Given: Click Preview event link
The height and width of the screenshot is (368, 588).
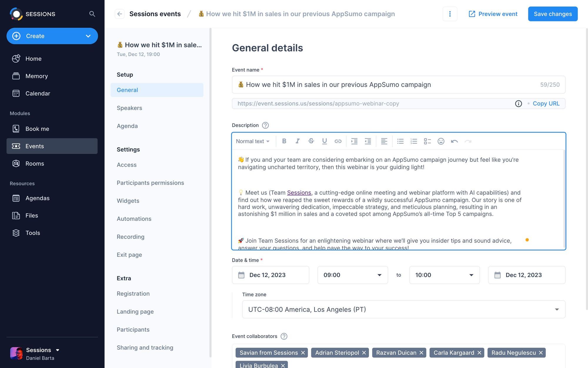Looking at the screenshot, I should (493, 14).
